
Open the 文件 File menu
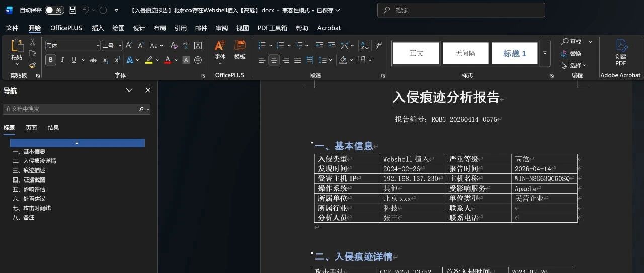coord(12,28)
